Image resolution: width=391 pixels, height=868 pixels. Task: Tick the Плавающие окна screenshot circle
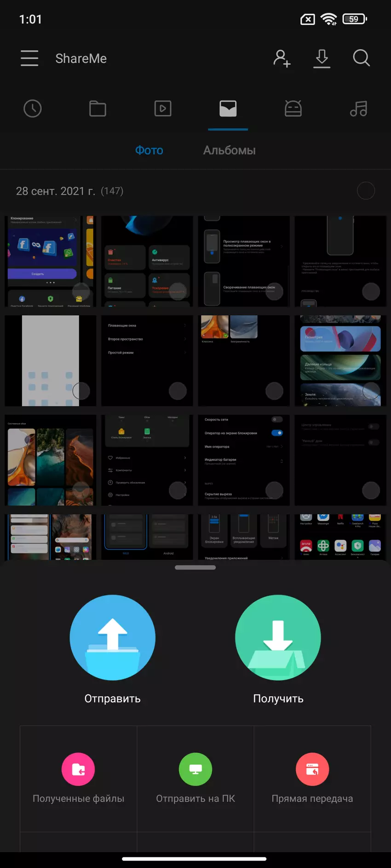pyautogui.click(x=178, y=391)
